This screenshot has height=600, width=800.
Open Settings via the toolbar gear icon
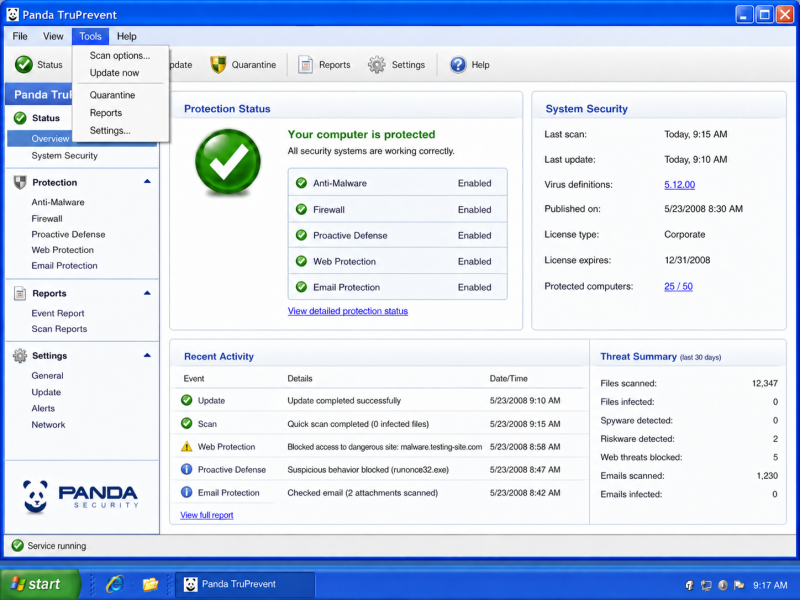(377, 65)
